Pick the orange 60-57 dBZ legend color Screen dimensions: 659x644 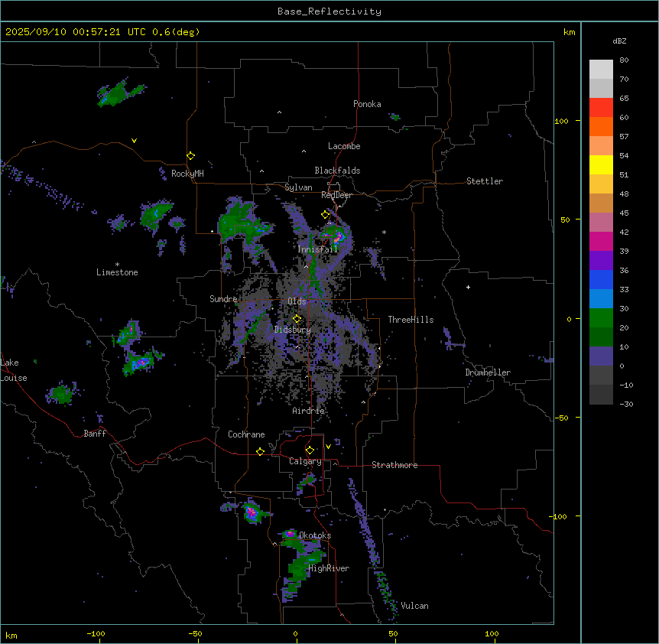click(x=601, y=126)
